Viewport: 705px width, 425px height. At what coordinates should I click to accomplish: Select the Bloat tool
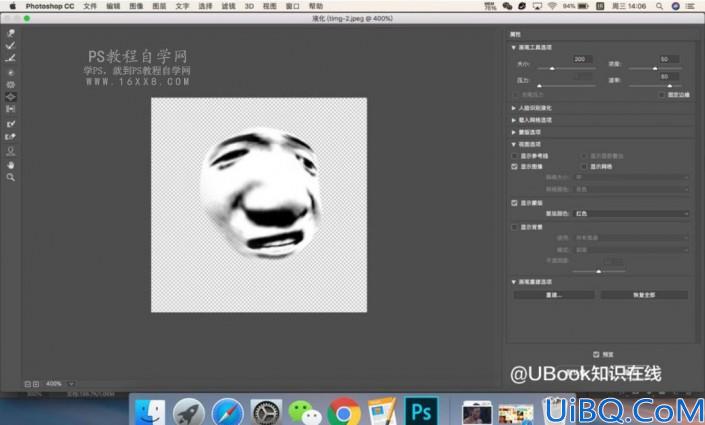(x=11, y=97)
